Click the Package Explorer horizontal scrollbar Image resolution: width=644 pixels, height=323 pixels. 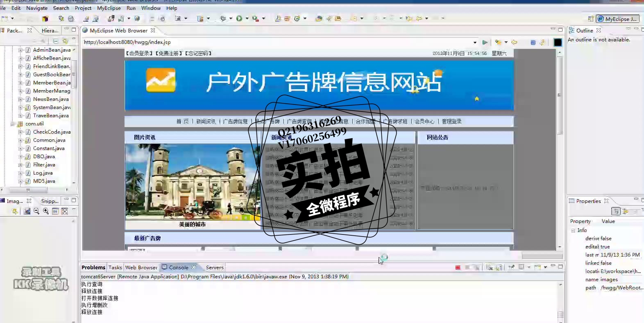point(28,190)
